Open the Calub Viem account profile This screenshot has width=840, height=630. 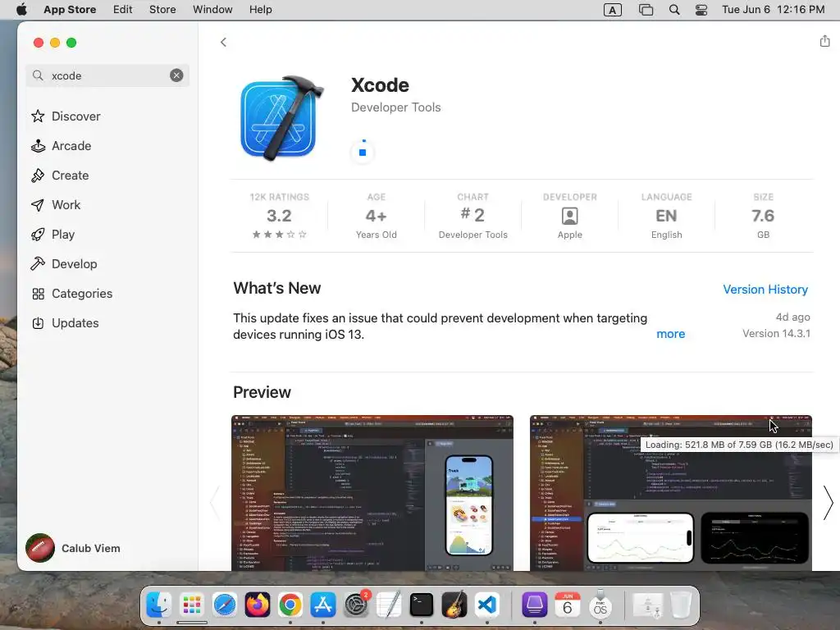coord(73,548)
